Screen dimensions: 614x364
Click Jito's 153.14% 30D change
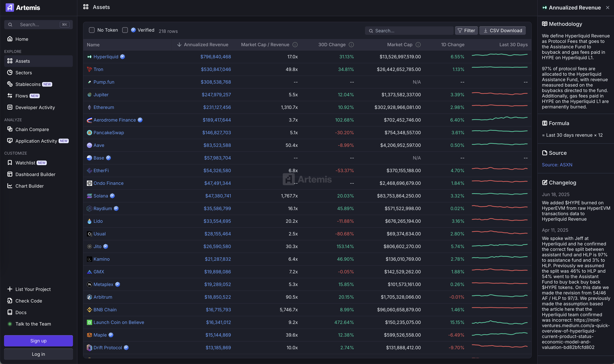(x=345, y=246)
